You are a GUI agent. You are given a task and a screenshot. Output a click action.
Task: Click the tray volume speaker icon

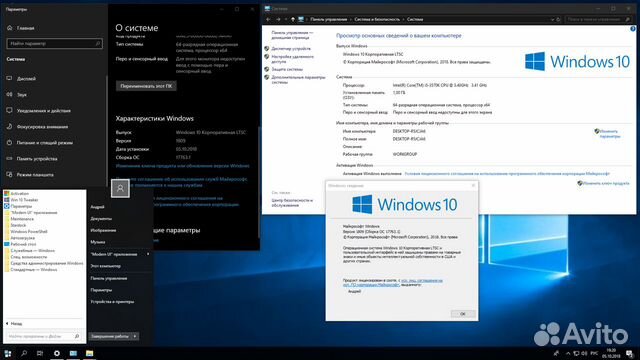[584, 353]
